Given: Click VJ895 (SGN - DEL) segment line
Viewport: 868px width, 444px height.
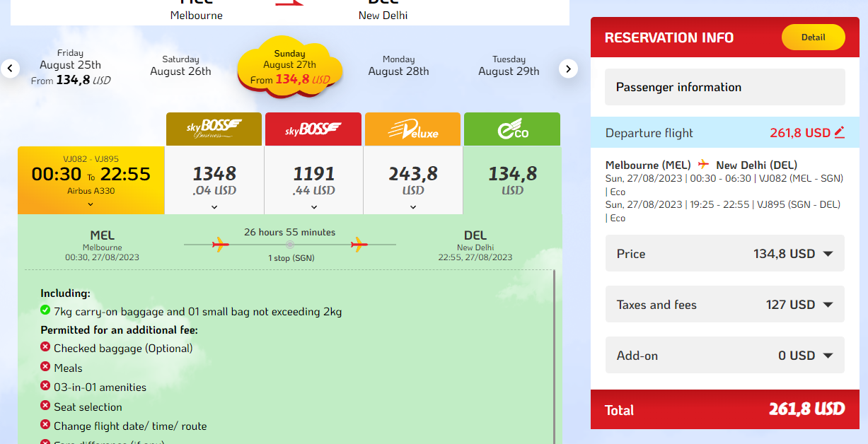Looking at the screenshot, I should (723, 211).
